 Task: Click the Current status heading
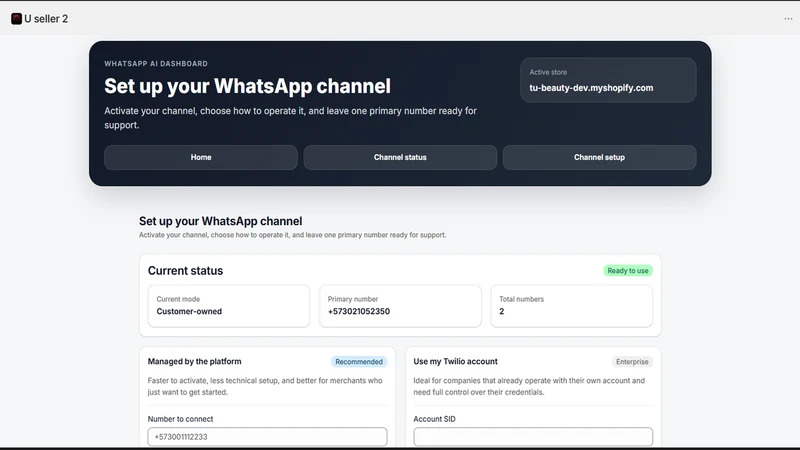185,271
